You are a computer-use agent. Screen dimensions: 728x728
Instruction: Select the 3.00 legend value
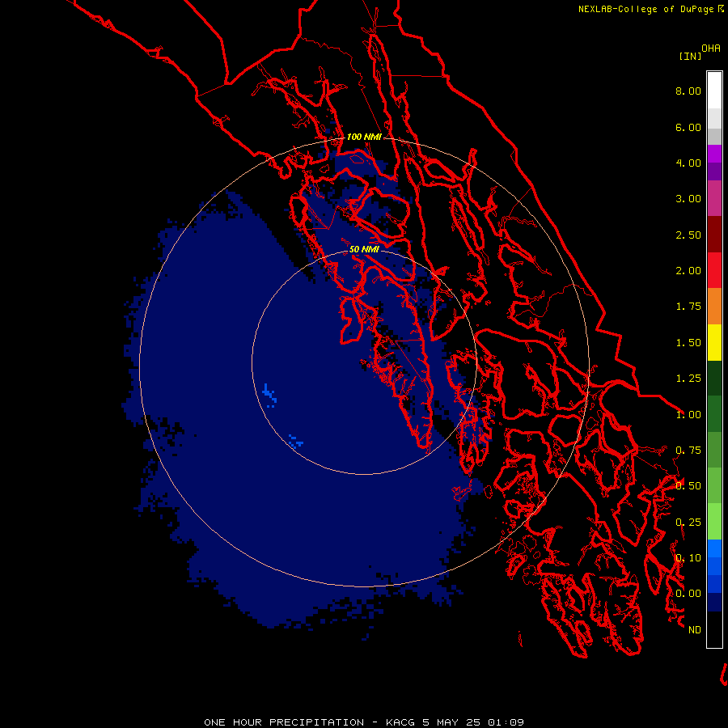tap(688, 199)
